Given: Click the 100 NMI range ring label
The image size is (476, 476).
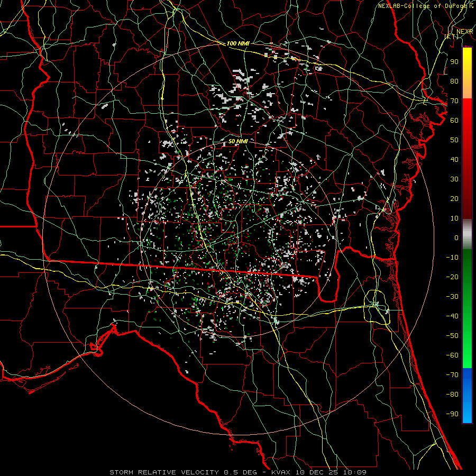Looking at the screenshot, I should coord(238,43).
